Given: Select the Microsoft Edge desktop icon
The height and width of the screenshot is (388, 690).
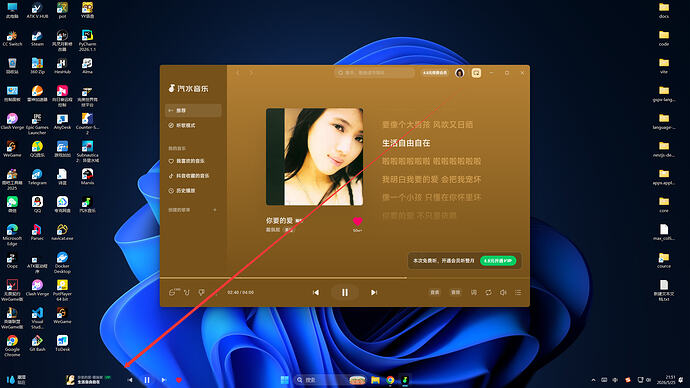Looking at the screenshot, I should 12,234.
